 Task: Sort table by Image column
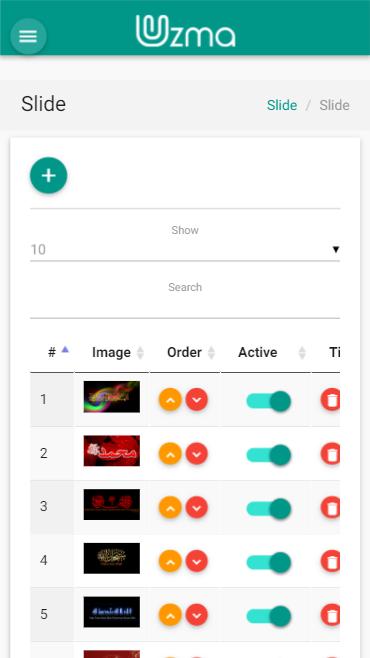pos(112,352)
